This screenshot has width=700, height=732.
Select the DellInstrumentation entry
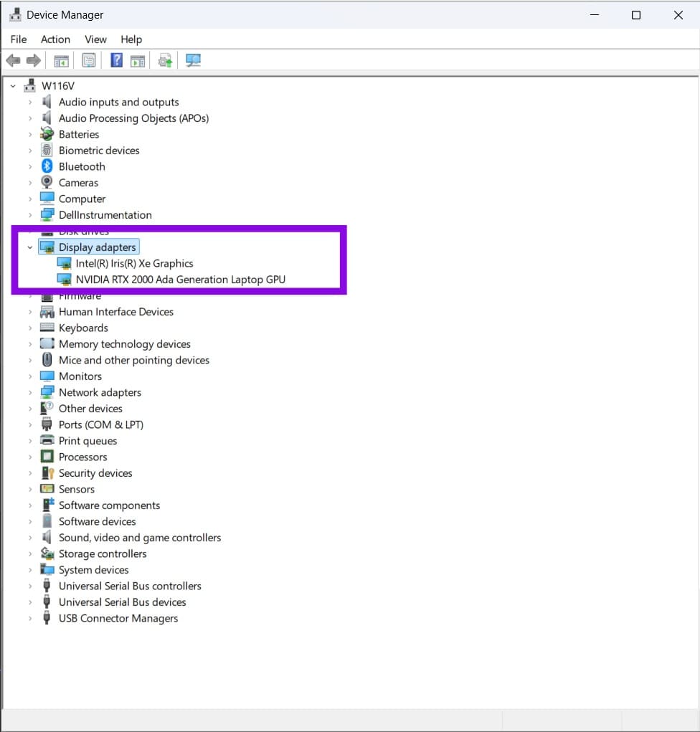click(105, 215)
